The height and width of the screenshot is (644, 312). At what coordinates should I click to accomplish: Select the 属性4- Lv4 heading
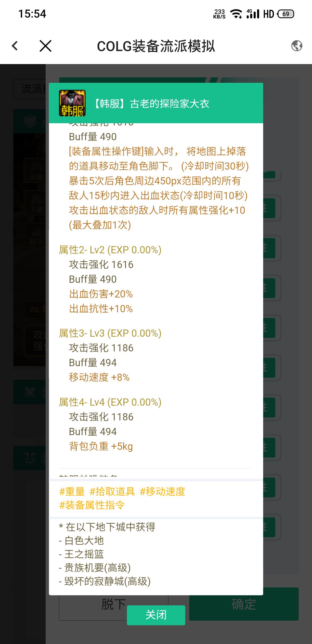pyautogui.click(x=110, y=402)
